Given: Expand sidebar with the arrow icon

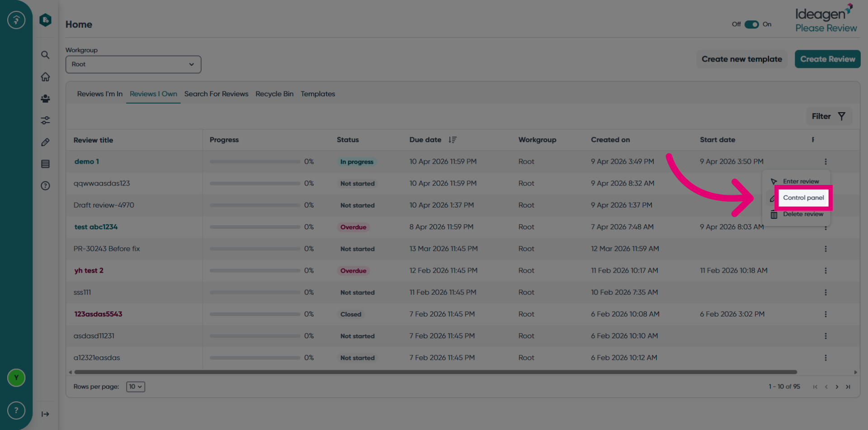Looking at the screenshot, I should point(45,414).
